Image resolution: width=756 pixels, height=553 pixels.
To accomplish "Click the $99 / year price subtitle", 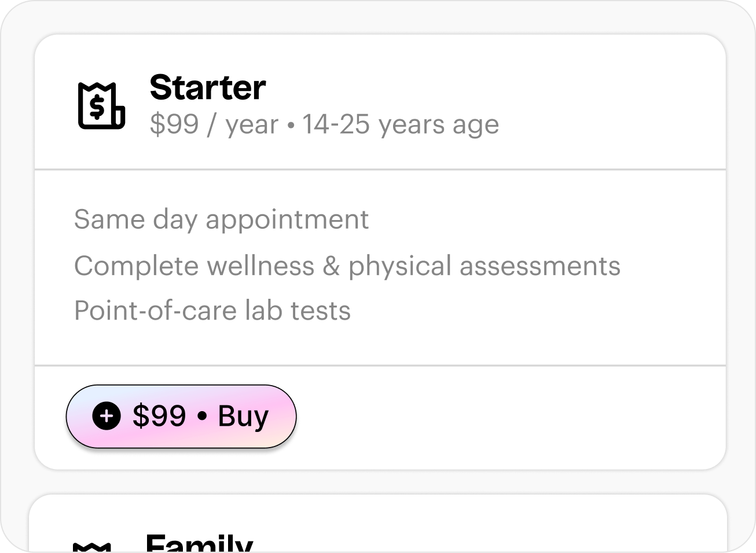I will click(x=214, y=124).
